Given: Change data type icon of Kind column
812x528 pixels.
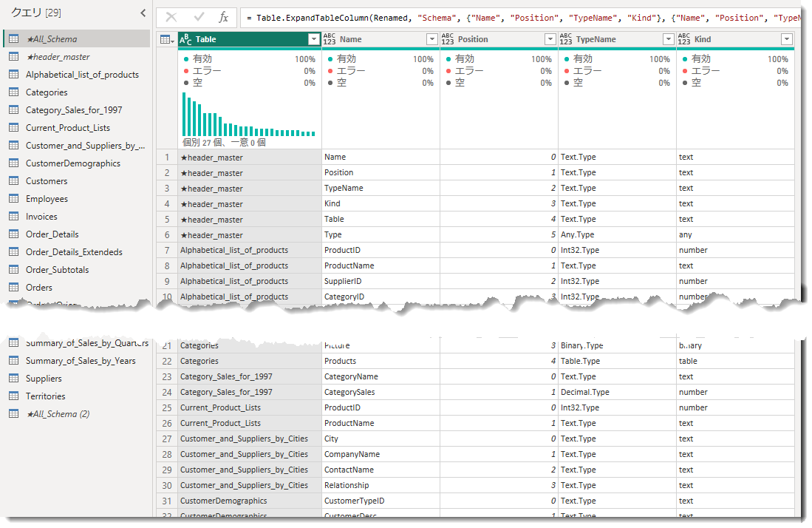Looking at the screenshot, I should (x=684, y=39).
